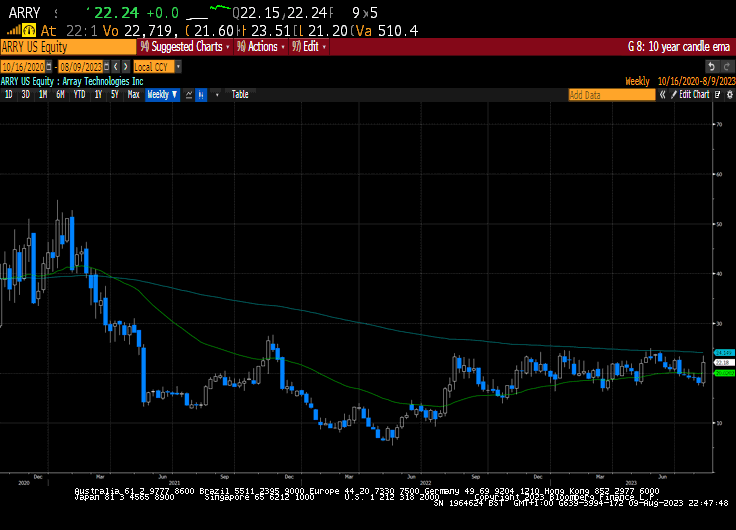Select the 1M range tab
The height and width of the screenshot is (530, 736).
pos(43,95)
